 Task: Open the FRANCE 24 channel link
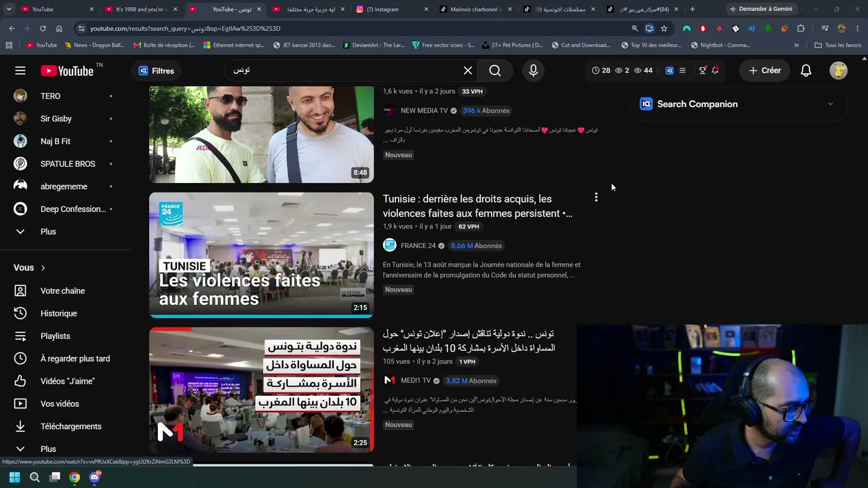point(418,245)
